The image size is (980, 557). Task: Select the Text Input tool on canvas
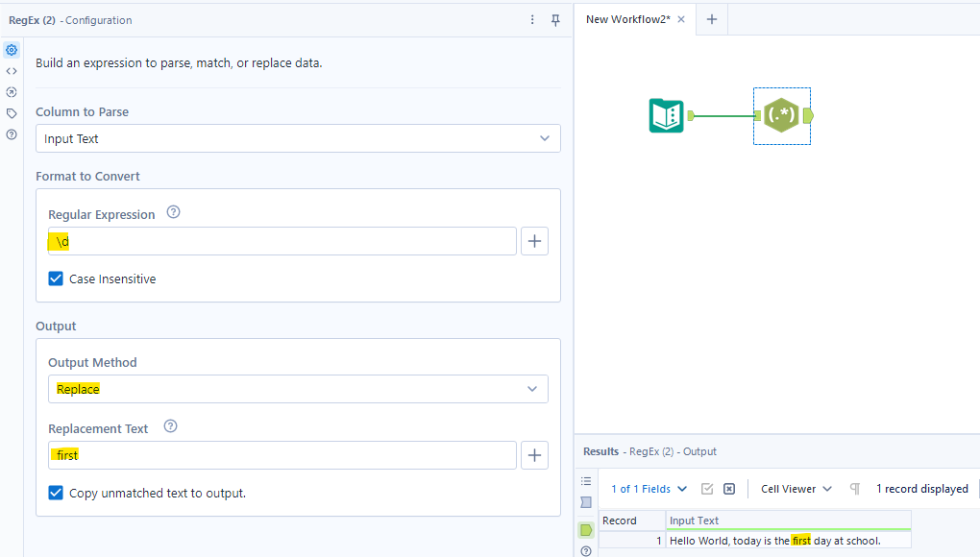[667, 116]
